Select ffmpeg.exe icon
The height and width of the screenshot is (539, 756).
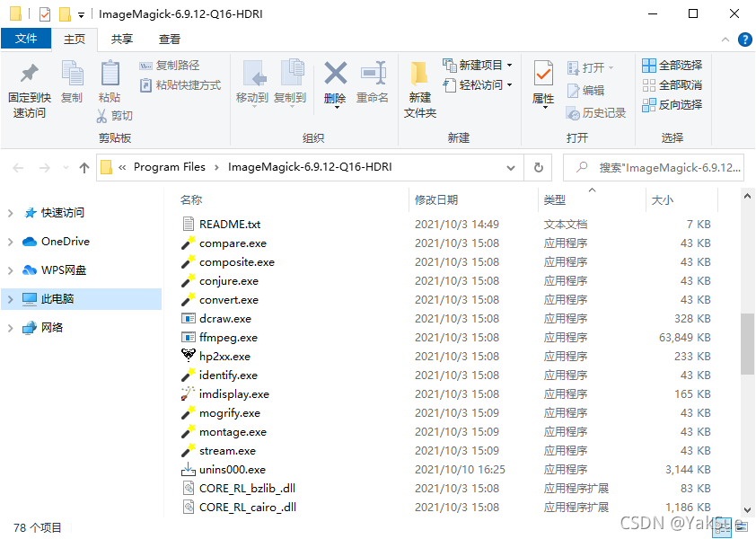188,337
